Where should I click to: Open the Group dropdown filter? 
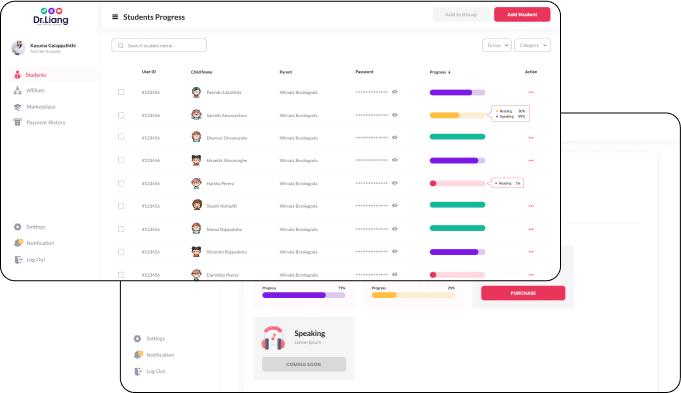(x=497, y=45)
